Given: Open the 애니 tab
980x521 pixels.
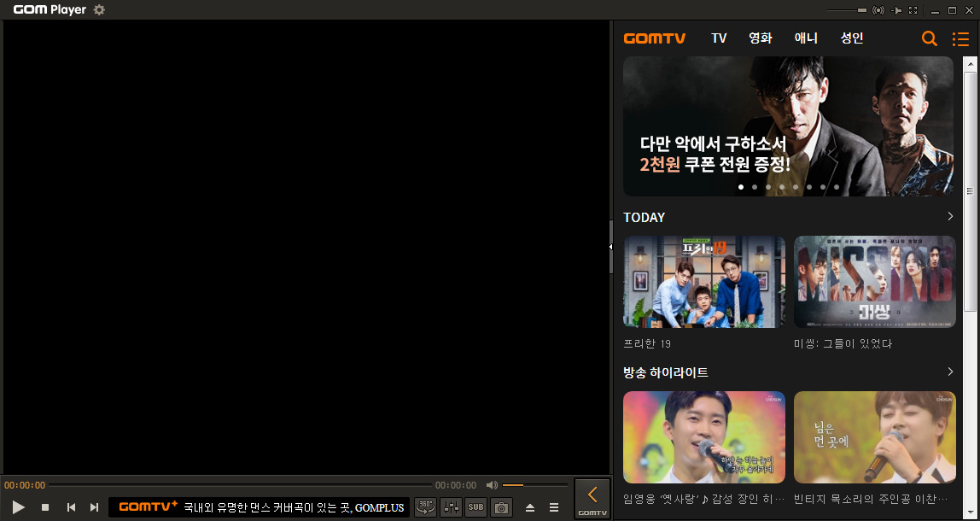Looking at the screenshot, I should click(x=806, y=38).
